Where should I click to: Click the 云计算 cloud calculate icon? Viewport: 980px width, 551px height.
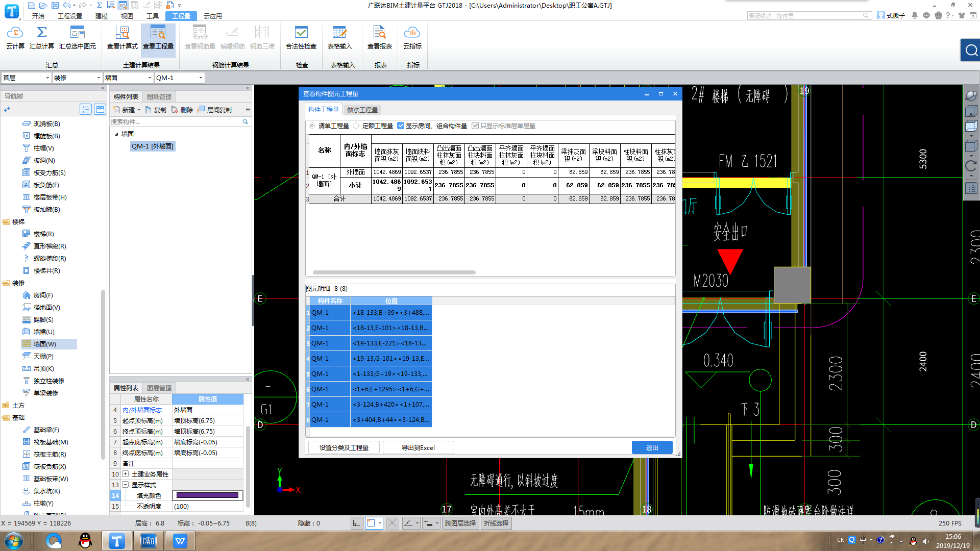pyautogui.click(x=15, y=38)
